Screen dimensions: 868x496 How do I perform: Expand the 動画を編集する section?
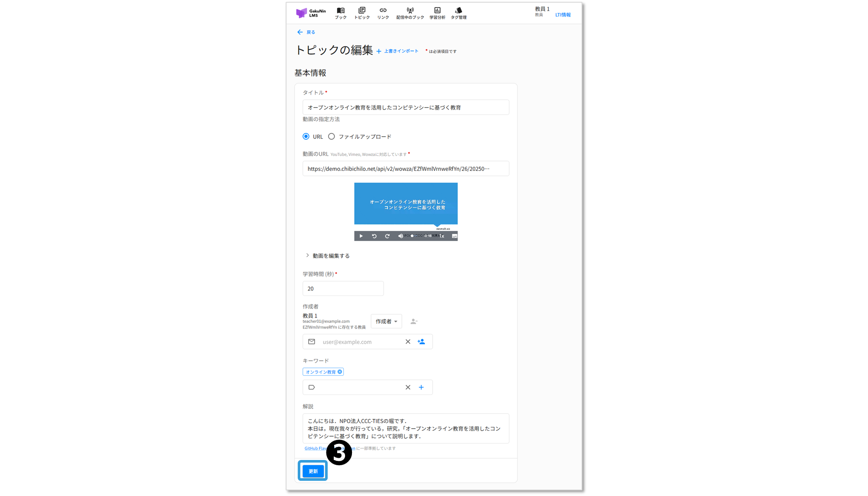coord(328,256)
